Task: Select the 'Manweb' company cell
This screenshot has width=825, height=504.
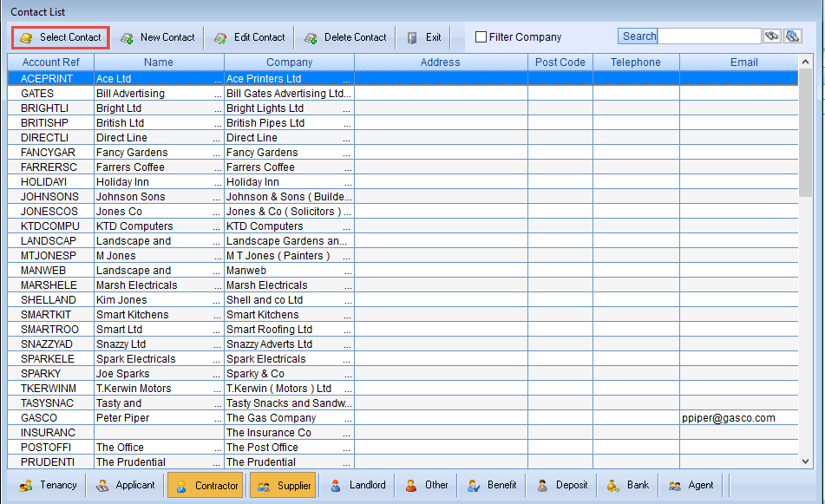Action: 289,270
